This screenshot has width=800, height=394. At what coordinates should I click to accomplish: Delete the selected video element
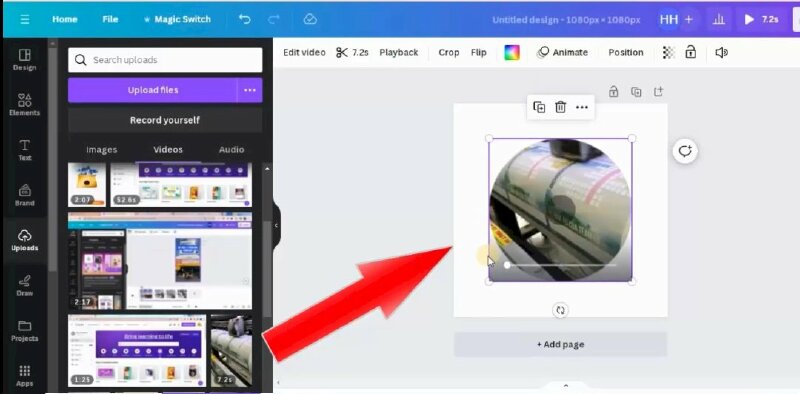(560, 107)
